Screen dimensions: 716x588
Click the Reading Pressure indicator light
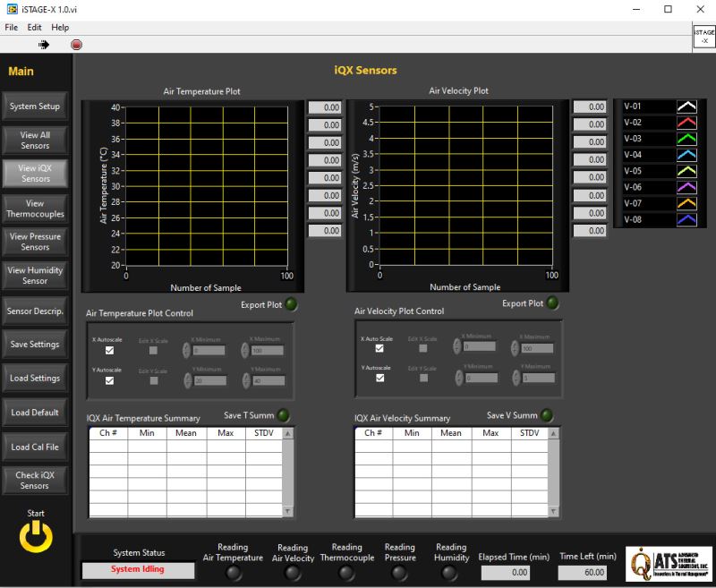399,573
